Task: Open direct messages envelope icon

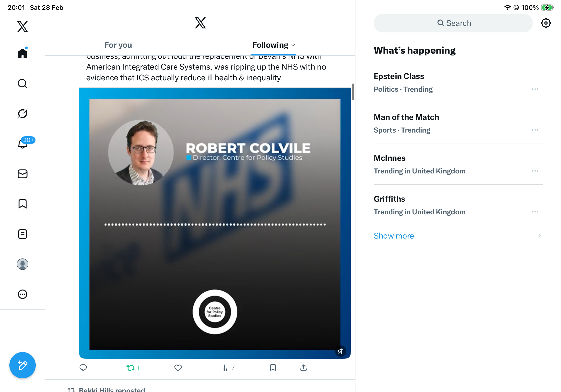Action: click(23, 174)
